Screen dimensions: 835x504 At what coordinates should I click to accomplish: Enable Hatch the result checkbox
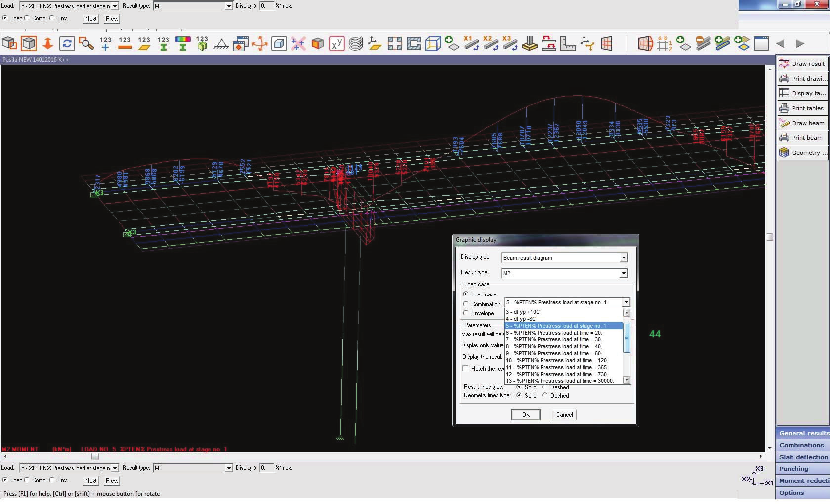pos(465,368)
